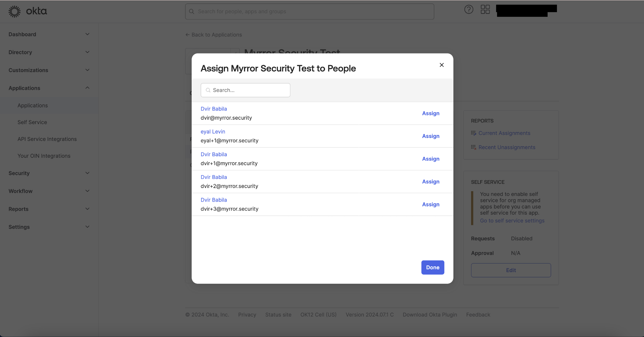The image size is (644, 337).
Task: Click the dvir+2@myrror.security email text
Action: (229, 186)
